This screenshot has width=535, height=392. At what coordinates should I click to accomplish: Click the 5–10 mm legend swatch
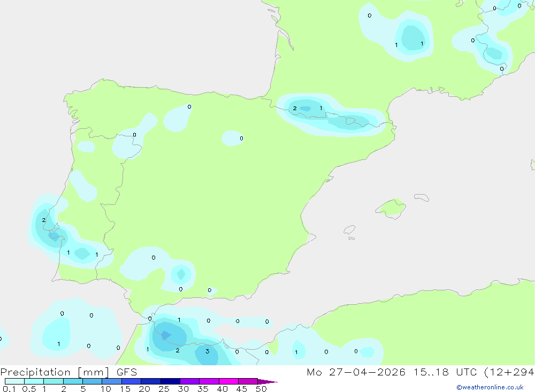click(93, 381)
